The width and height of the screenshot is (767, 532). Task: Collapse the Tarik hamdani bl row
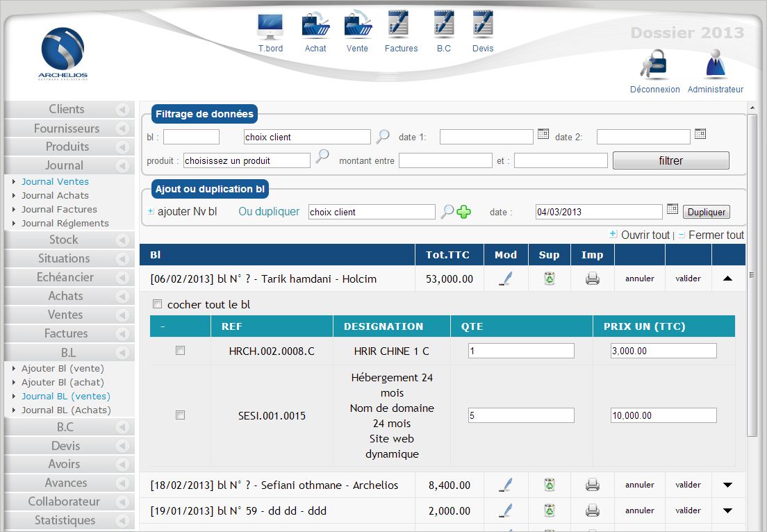[727, 279]
